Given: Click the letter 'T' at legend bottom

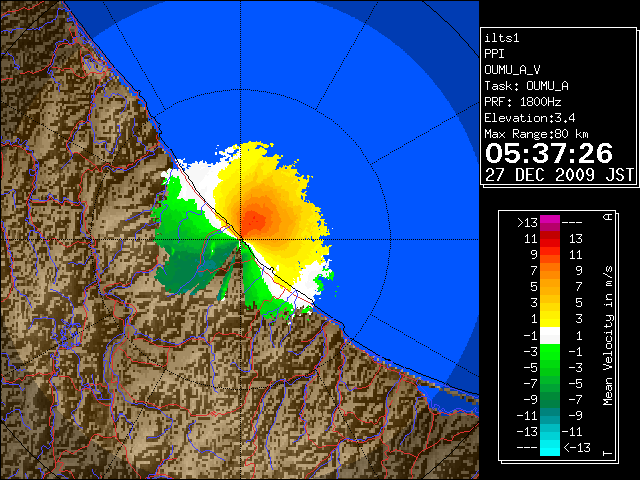Looking at the screenshot, I should tap(608, 453).
